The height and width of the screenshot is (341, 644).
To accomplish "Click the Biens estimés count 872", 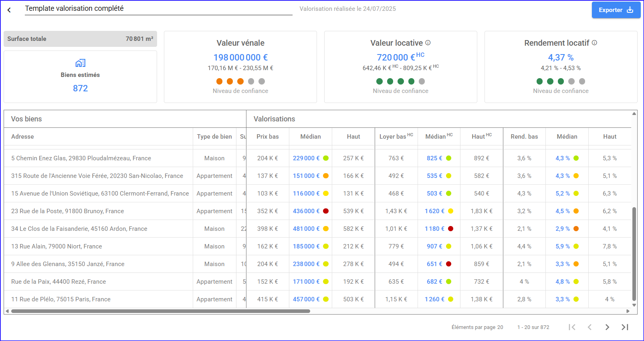I will click(80, 88).
